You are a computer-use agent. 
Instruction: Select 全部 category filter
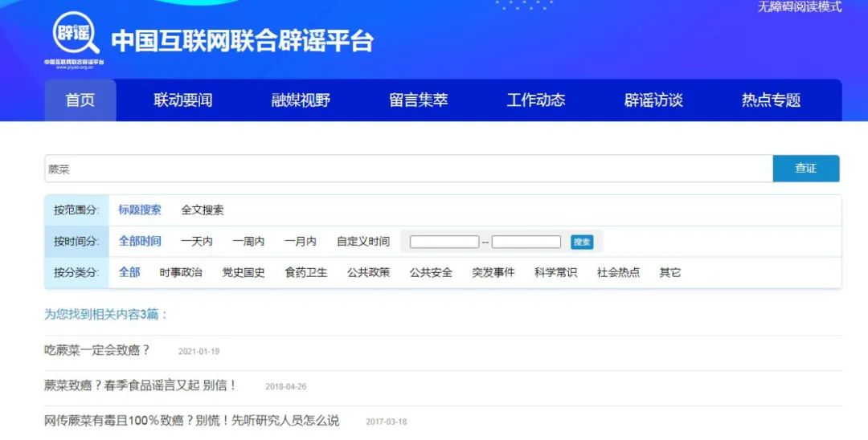[129, 272]
